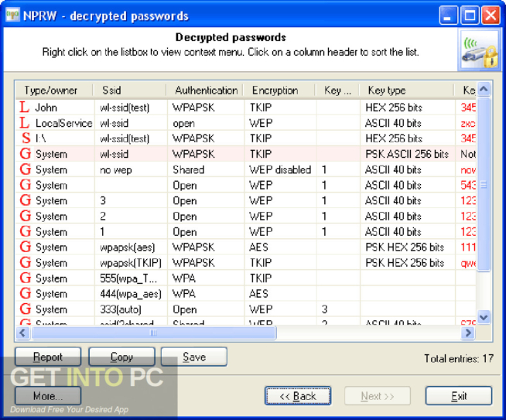
Task: Click the vertical scrollbar down arrow
Action: point(484,317)
